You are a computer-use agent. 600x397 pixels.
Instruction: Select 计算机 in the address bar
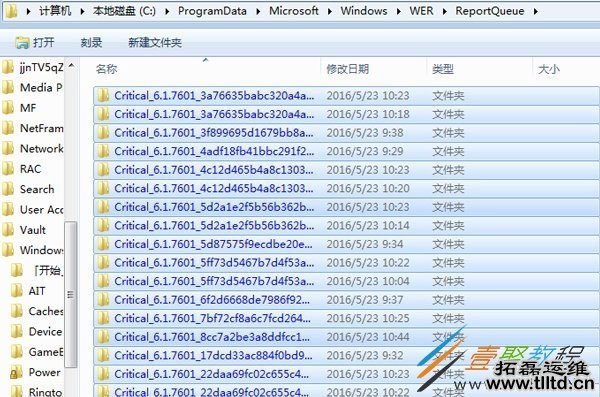click(55, 11)
